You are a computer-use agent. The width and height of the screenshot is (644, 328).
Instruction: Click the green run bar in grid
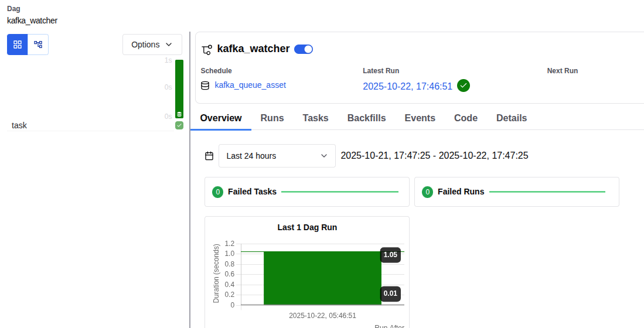tap(179, 88)
